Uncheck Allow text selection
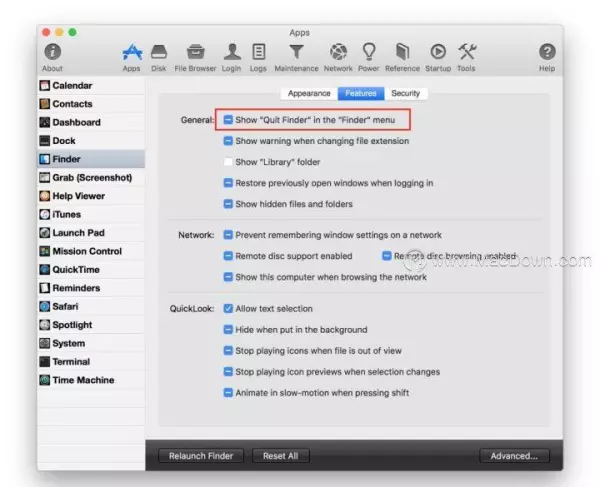 (x=228, y=308)
